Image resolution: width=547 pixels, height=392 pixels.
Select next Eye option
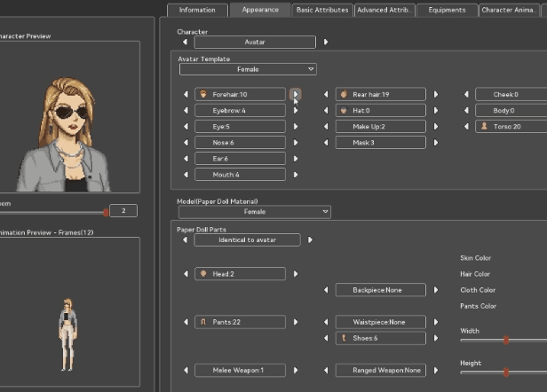click(296, 127)
